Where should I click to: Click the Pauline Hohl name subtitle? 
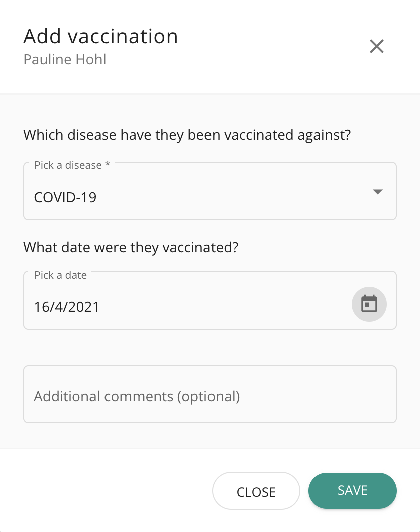click(x=65, y=59)
